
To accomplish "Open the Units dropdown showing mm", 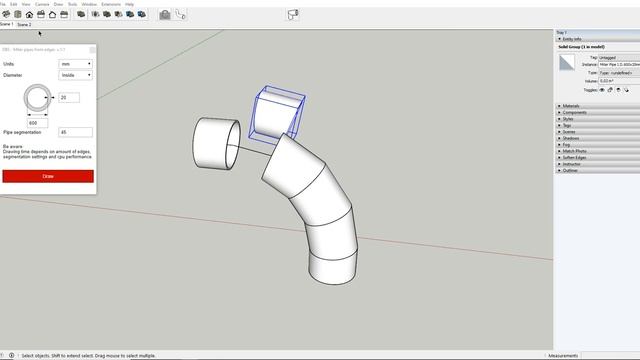I will (x=76, y=64).
